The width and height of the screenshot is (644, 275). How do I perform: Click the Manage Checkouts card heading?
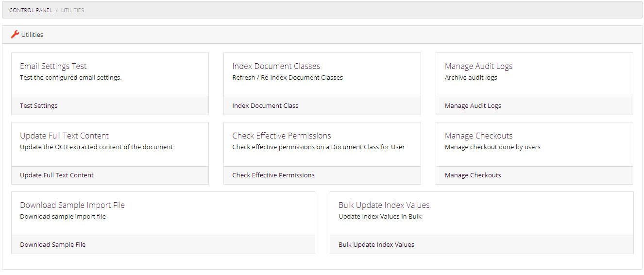478,136
